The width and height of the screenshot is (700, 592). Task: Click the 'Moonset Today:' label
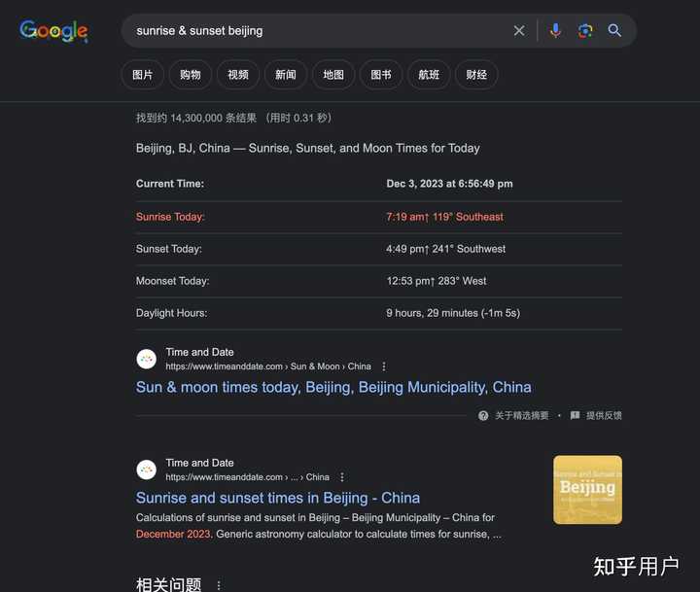(x=172, y=281)
